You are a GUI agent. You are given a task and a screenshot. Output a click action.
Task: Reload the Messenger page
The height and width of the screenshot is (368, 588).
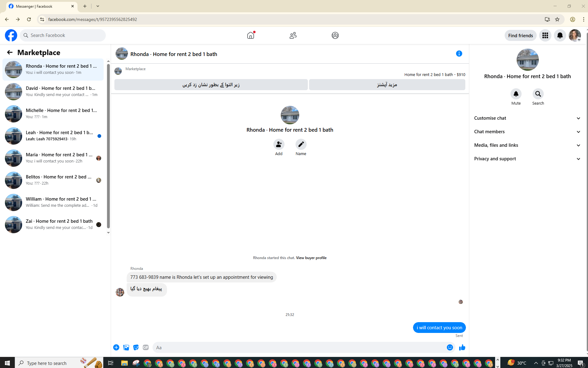pyautogui.click(x=29, y=19)
